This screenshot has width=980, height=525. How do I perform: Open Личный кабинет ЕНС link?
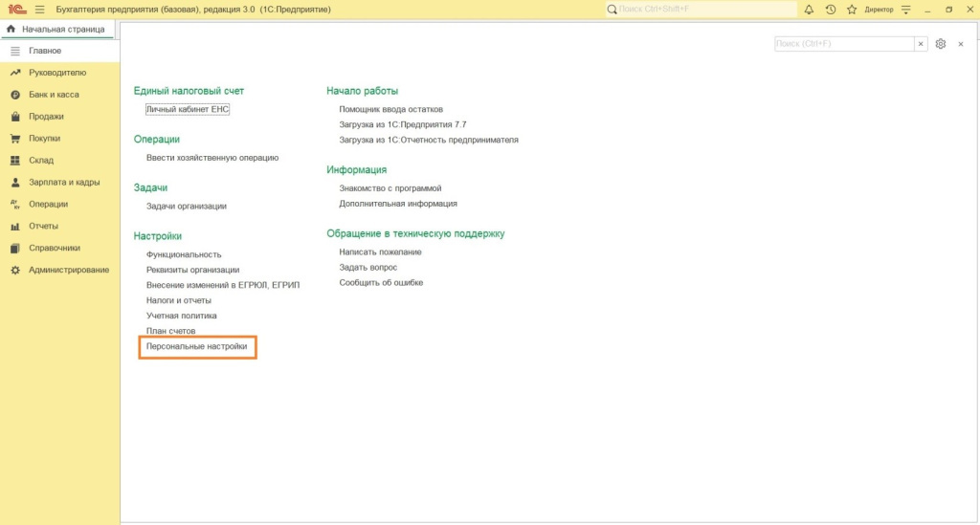[x=188, y=109]
